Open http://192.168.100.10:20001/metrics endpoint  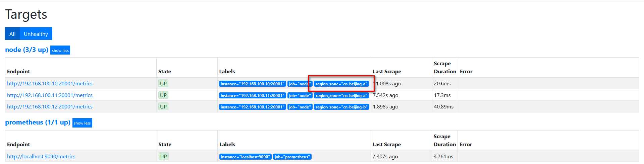(50, 84)
